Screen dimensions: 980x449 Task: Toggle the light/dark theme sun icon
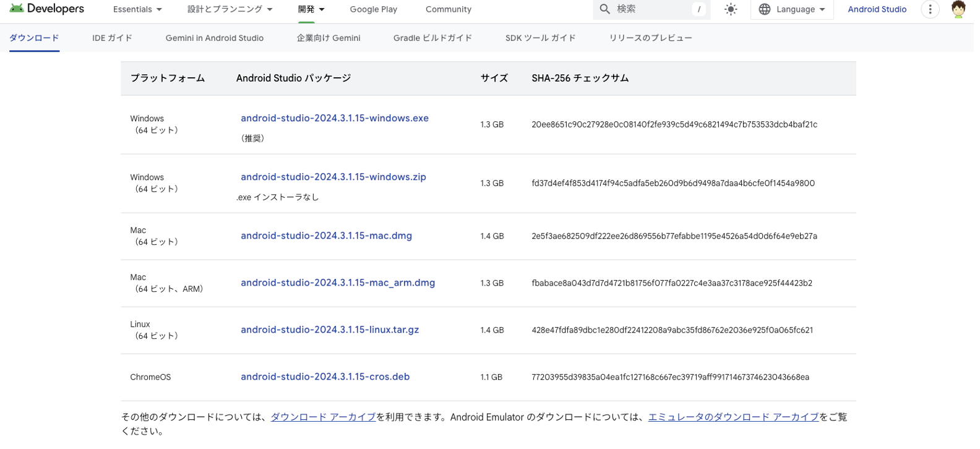point(731,9)
